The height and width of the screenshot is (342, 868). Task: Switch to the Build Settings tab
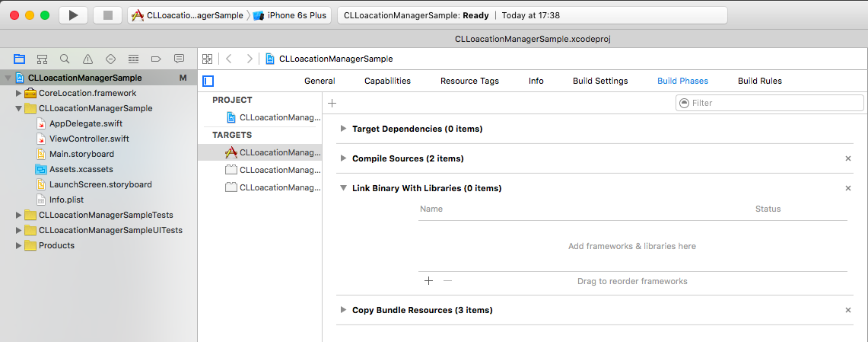click(x=600, y=81)
